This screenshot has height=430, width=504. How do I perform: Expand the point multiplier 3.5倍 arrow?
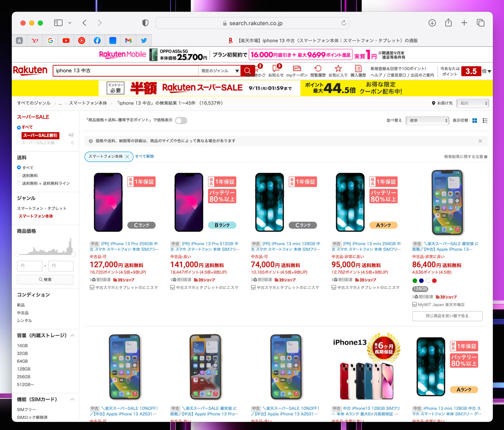(x=489, y=71)
